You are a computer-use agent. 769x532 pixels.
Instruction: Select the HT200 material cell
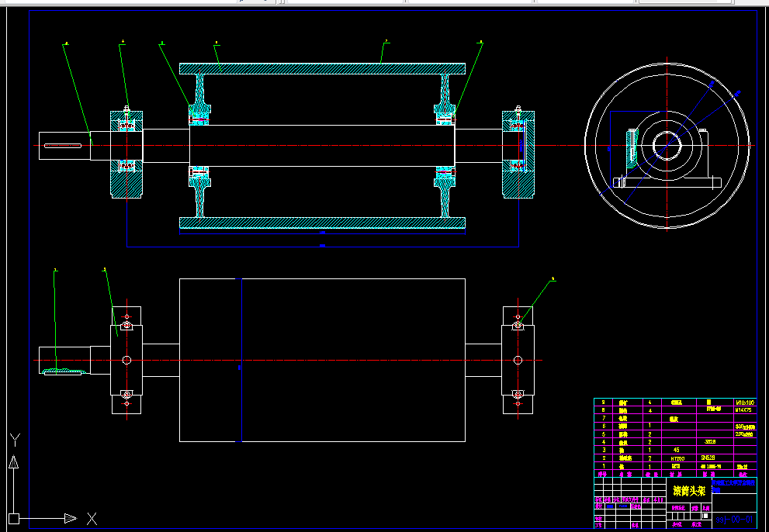click(676, 458)
